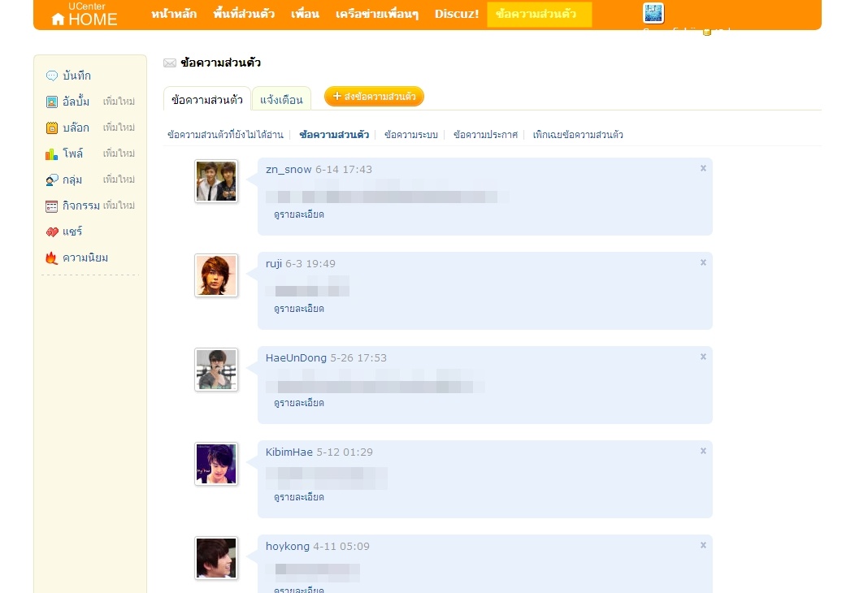Open the บล็อก blog icon in sidebar
Viewport: 868px width, 593px height.
(51, 128)
